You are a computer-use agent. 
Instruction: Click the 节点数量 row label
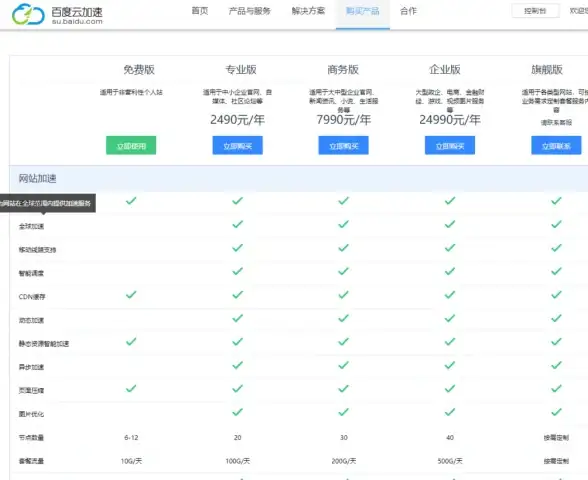pos(32,438)
